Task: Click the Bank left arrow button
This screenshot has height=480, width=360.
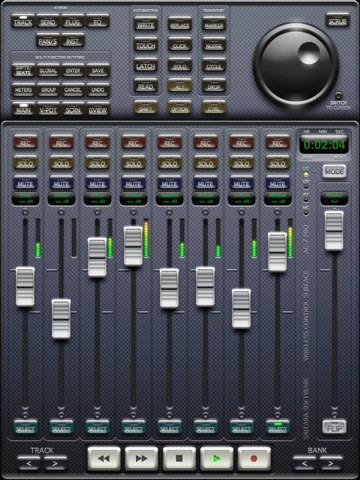Action: (304, 463)
